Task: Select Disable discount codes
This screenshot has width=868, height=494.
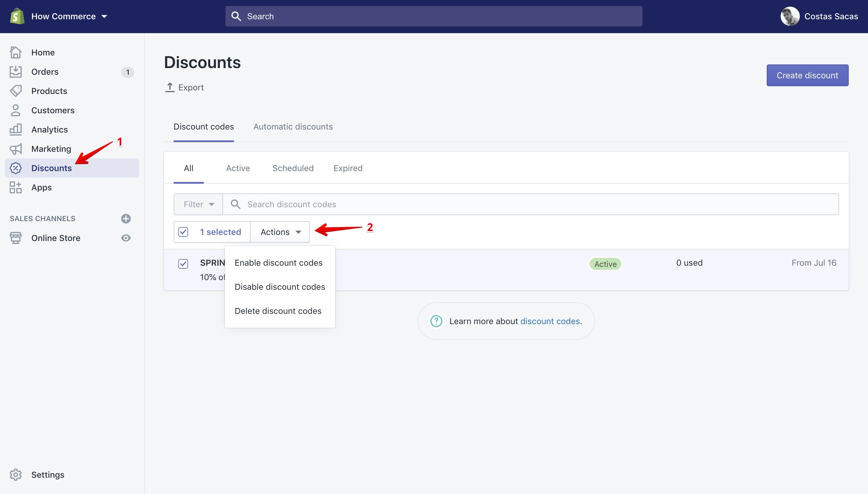Action: click(280, 287)
